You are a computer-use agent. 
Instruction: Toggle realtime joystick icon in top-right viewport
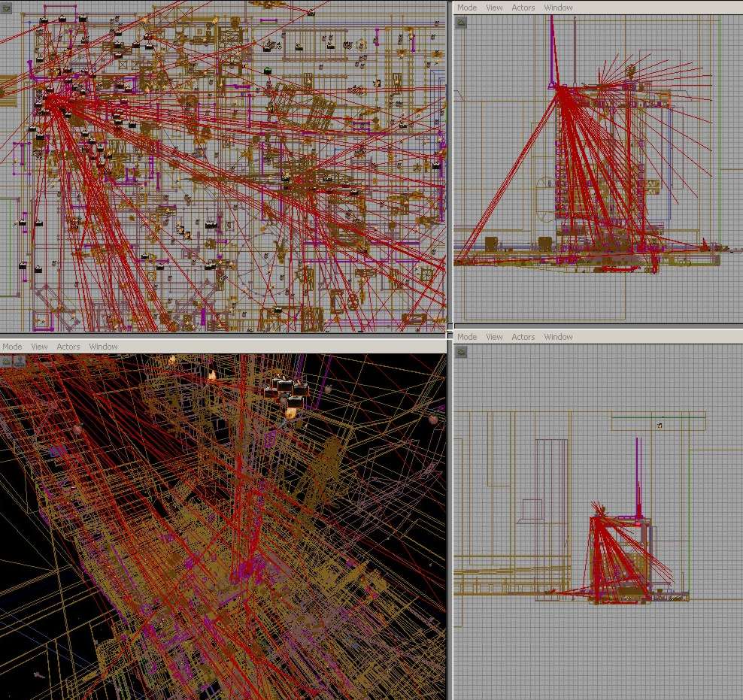[461, 23]
